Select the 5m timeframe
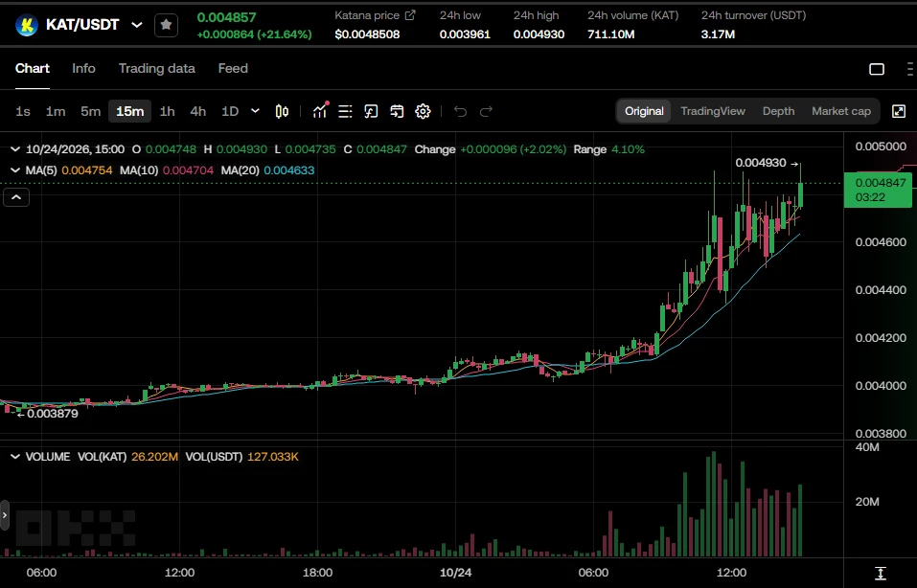 (x=91, y=111)
